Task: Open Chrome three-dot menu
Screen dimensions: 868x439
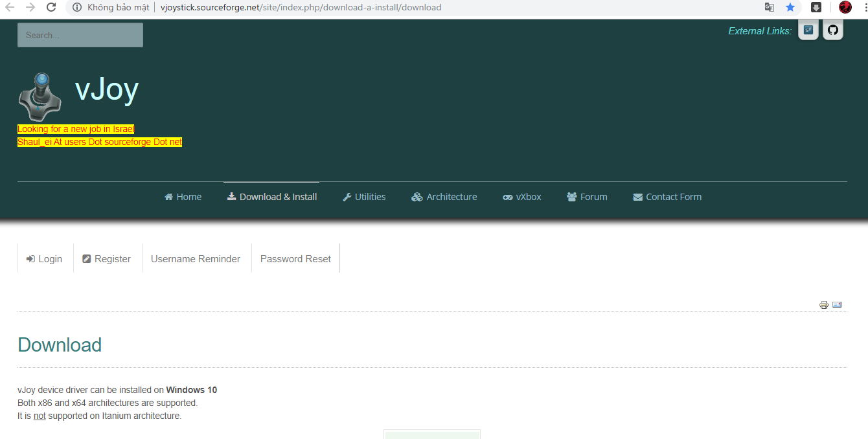Action: pyautogui.click(x=865, y=7)
